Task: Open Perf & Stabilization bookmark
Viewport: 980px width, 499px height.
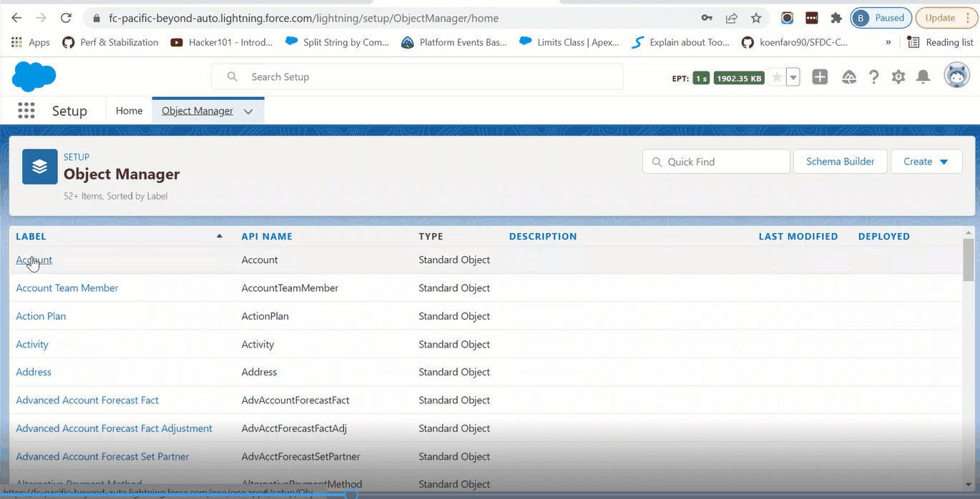Action: tap(110, 42)
